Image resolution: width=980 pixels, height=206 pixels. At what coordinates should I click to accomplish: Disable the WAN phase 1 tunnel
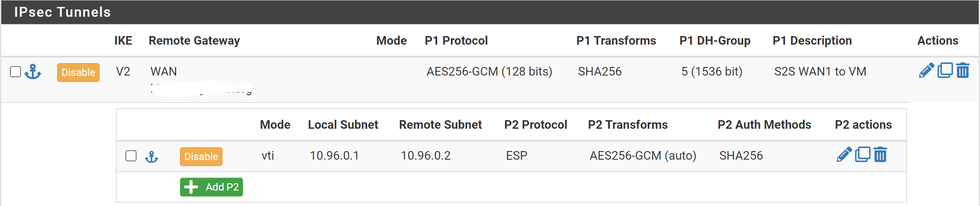coord(78,72)
